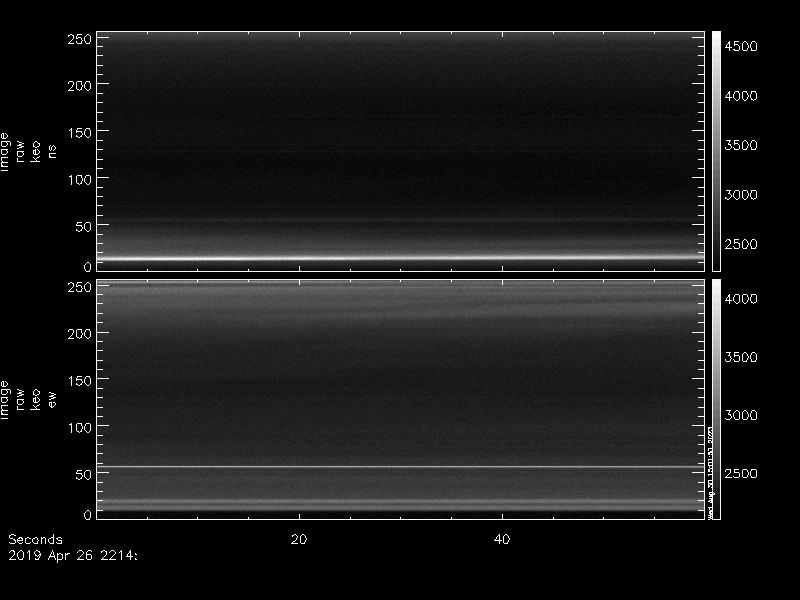Click the 2500 label on the ew colorbar

coord(741,473)
